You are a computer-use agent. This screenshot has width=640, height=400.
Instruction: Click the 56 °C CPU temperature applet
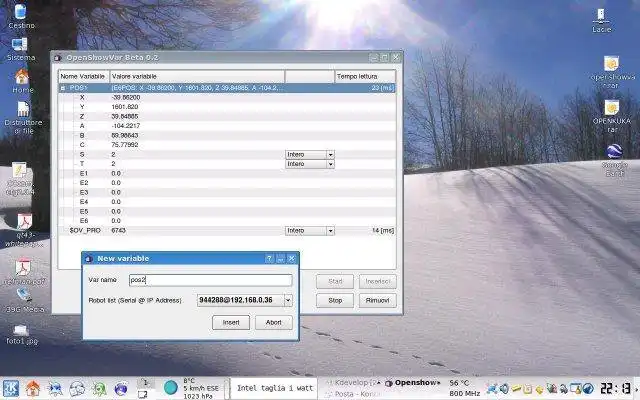460,383
